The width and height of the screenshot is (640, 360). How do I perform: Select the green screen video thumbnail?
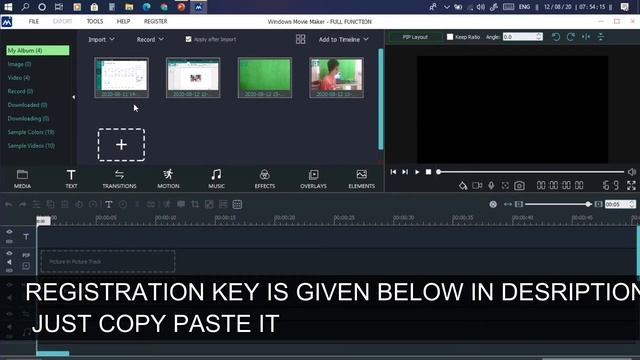click(265, 78)
